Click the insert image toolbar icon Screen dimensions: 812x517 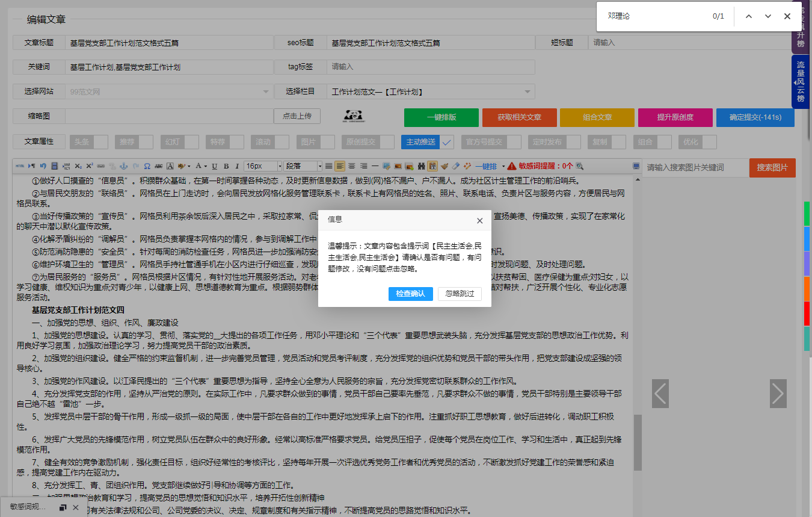[398, 166]
